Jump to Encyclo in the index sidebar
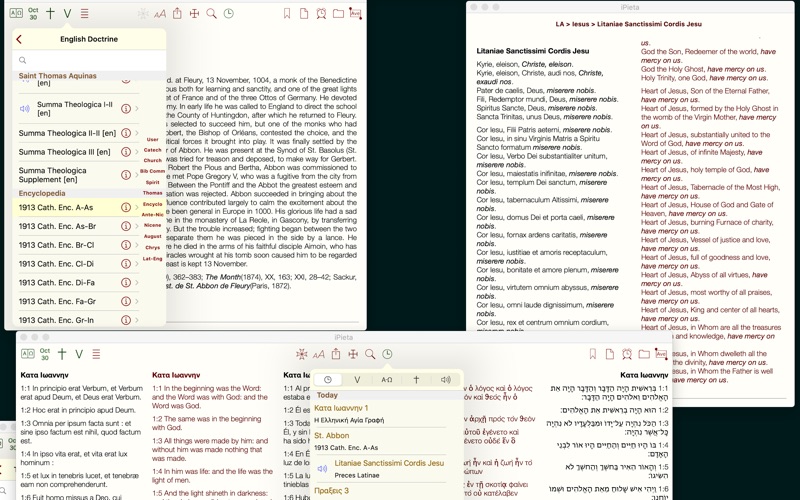The width and height of the screenshot is (800, 500). (x=153, y=204)
